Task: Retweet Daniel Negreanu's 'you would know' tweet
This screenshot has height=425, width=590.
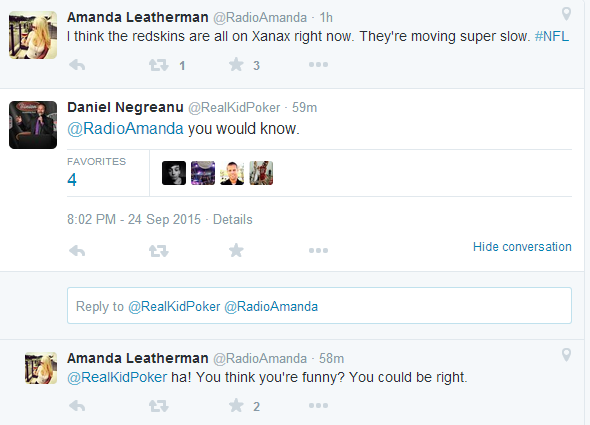Action: pos(158,251)
